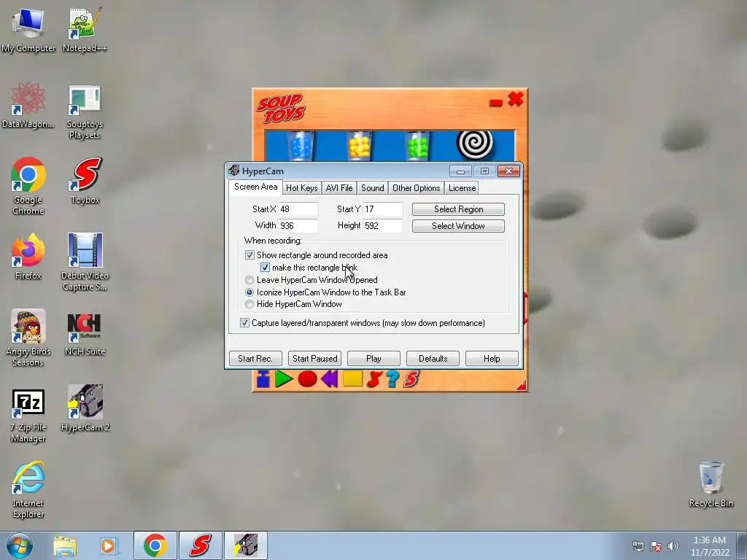Switch to Hot Keys tab
The height and width of the screenshot is (560, 747).
[x=301, y=188]
